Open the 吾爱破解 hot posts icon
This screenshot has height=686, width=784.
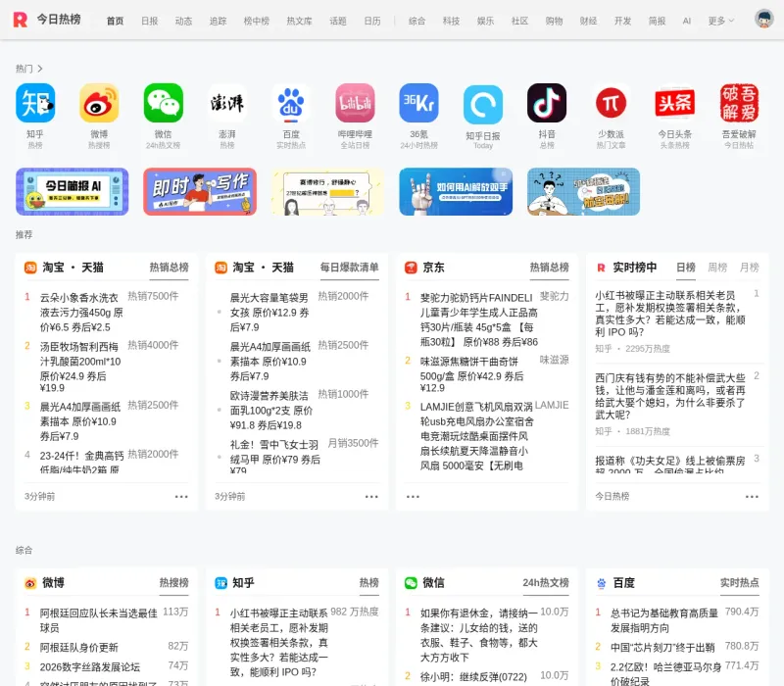pyautogui.click(x=739, y=103)
